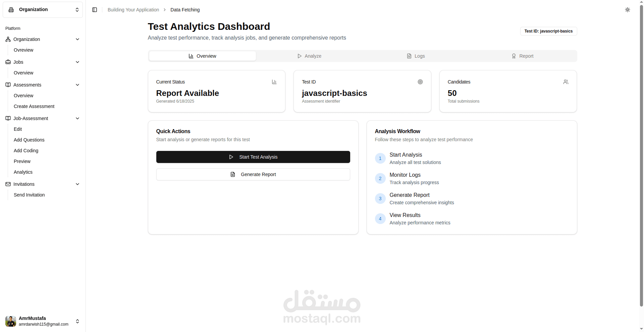Open Edit under Job-Assessment
Image resolution: width=644 pixels, height=332 pixels.
(18, 129)
